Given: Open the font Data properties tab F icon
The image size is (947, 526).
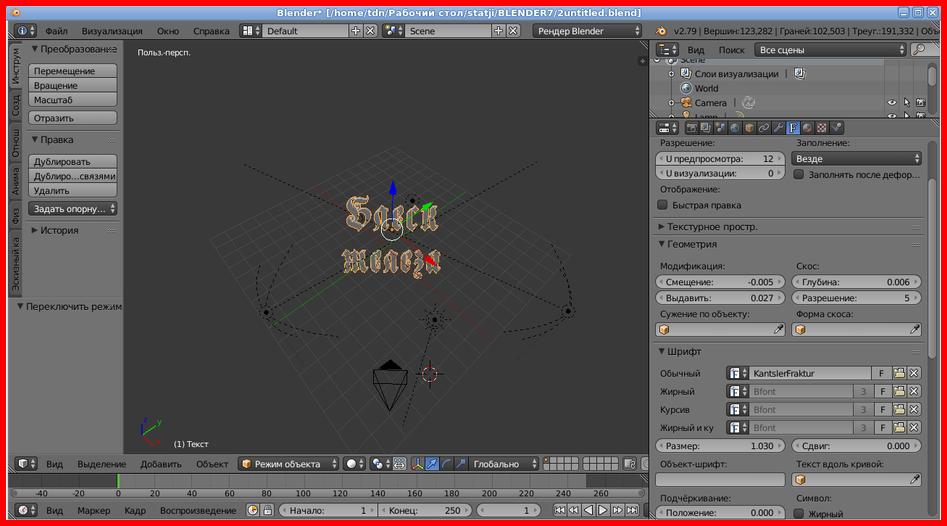Looking at the screenshot, I should [793, 128].
